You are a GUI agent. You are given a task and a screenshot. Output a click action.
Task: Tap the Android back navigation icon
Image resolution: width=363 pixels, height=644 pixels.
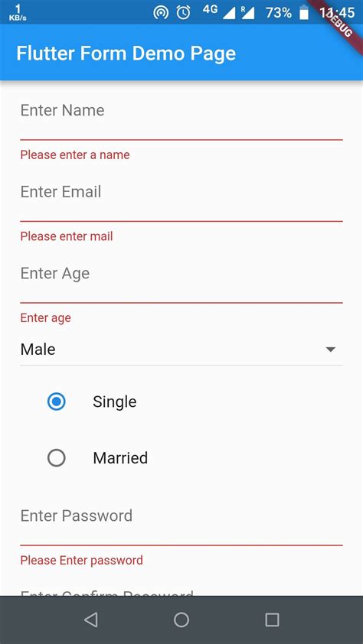tap(91, 620)
